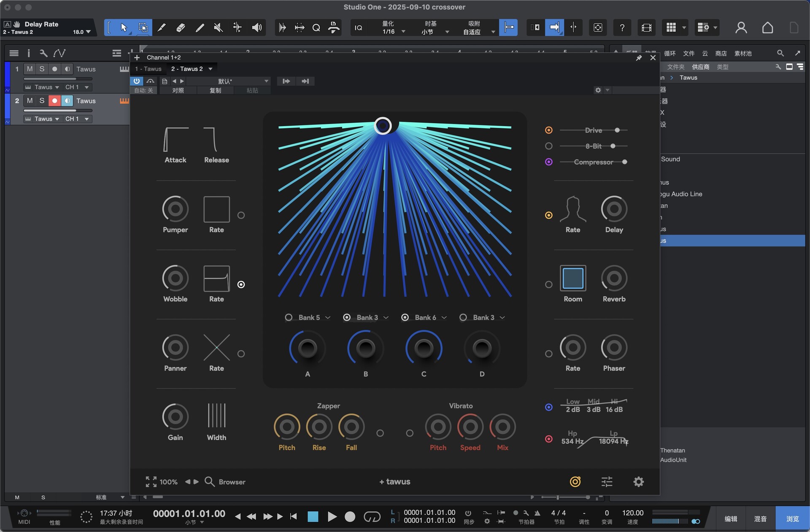Toggle the Hp/Lp filter section
Viewport: 810px width, 532px height.
548,439
